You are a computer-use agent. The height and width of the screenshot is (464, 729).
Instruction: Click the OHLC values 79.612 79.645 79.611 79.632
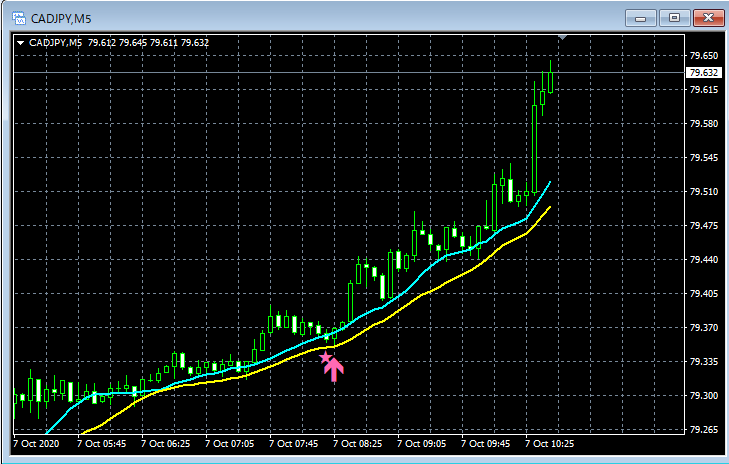pyautogui.click(x=148, y=43)
